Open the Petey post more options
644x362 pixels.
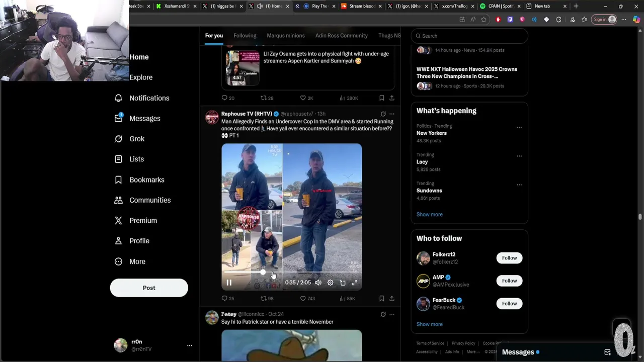tap(392, 314)
